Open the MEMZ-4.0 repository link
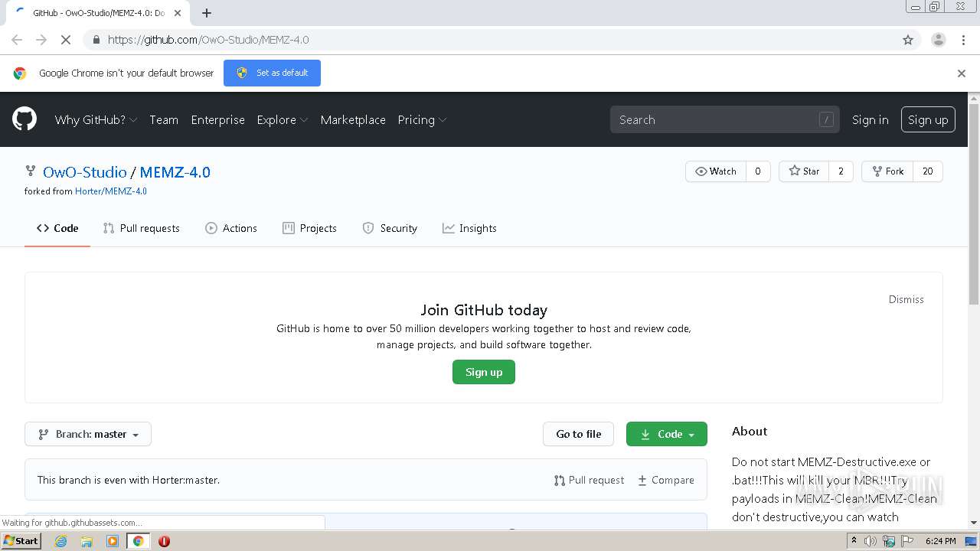 175,172
